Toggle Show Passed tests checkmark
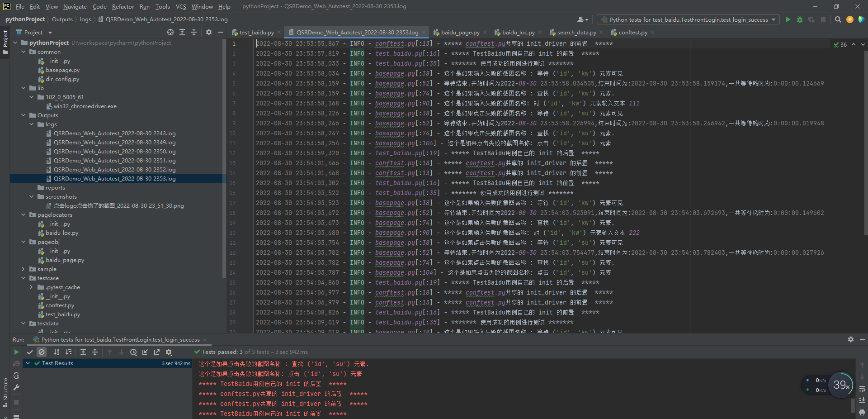Image resolution: width=868 pixels, height=419 pixels. (x=30, y=352)
